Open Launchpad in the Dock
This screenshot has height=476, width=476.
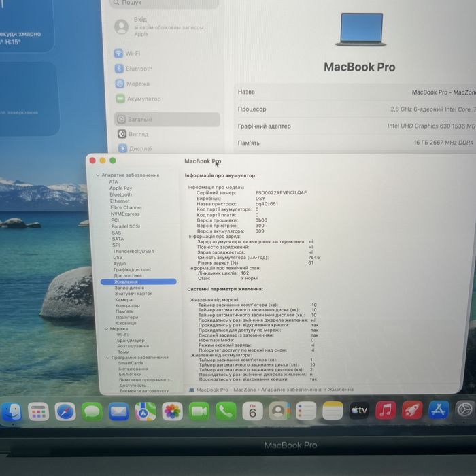point(38,411)
